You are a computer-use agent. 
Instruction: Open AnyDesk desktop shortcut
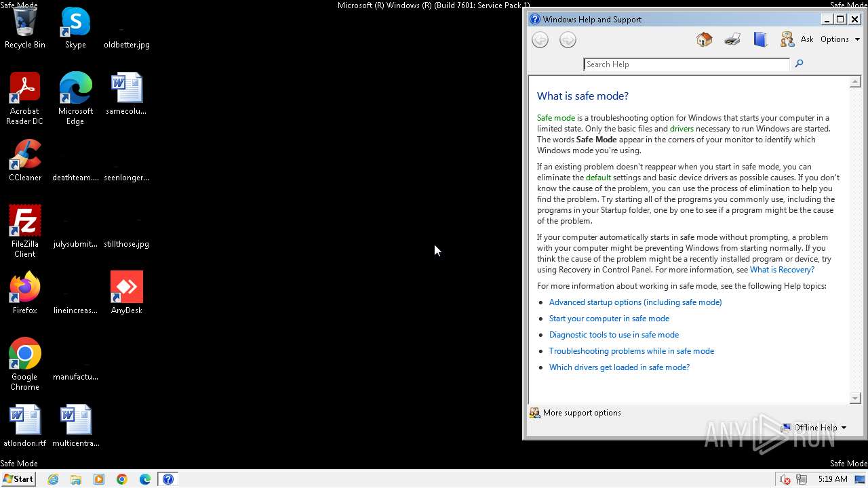click(127, 293)
